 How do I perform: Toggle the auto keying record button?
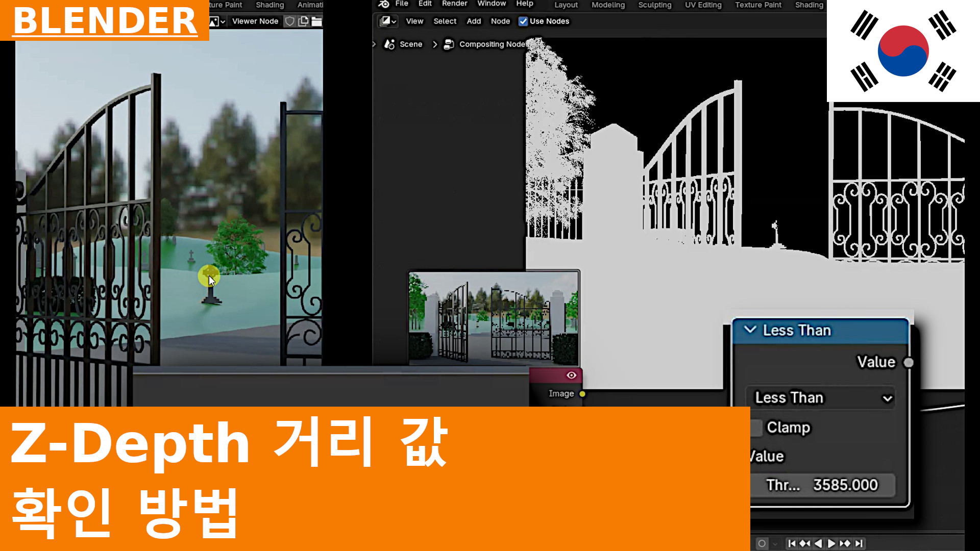coord(762,544)
